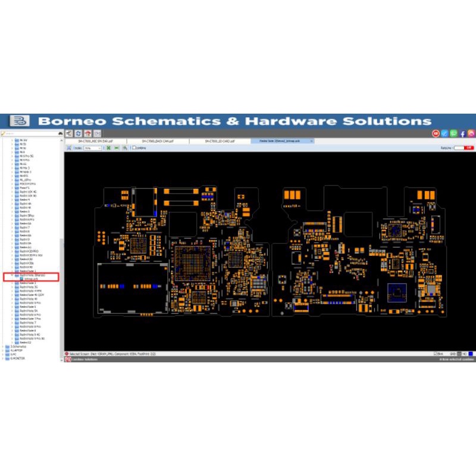
Task: Open the Scale percentage dropdown
Action: [93, 148]
